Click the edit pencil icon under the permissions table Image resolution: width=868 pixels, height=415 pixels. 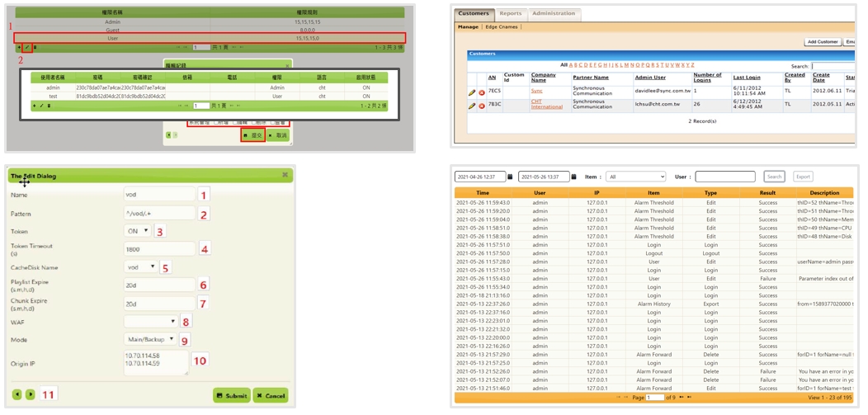[x=26, y=48]
